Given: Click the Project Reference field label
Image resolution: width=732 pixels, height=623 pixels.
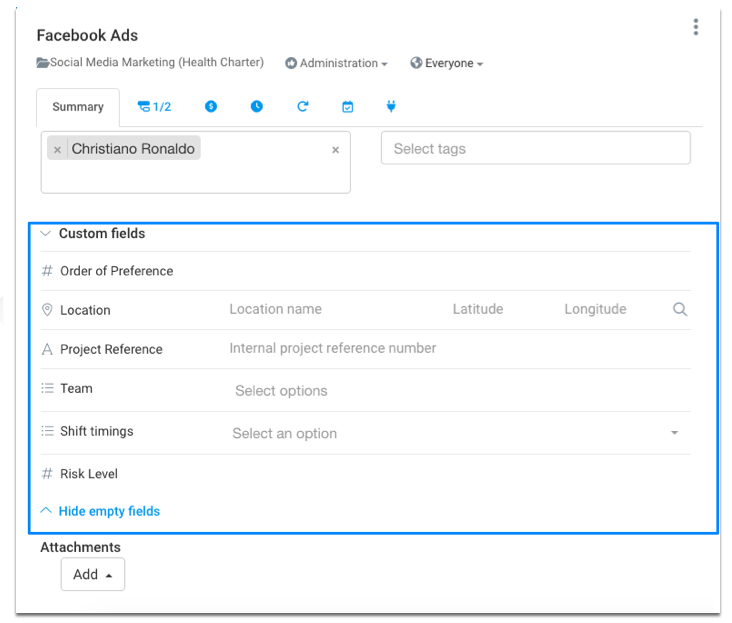Looking at the screenshot, I should pyautogui.click(x=111, y=349).
